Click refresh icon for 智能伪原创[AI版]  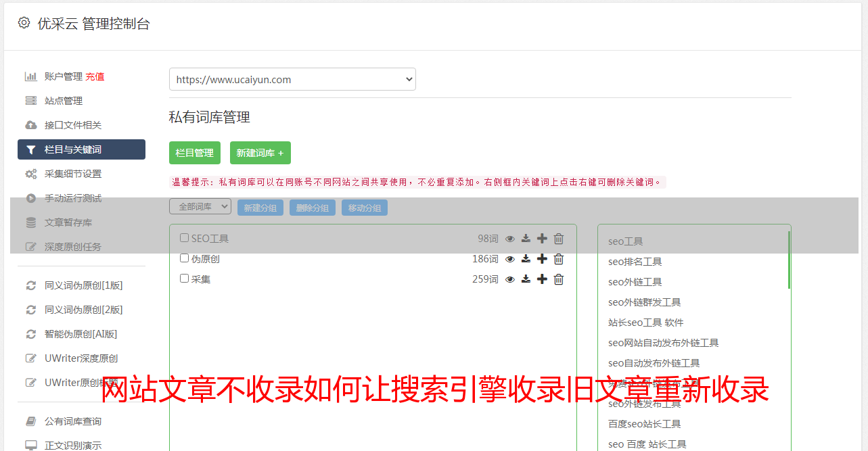[31, 334]
